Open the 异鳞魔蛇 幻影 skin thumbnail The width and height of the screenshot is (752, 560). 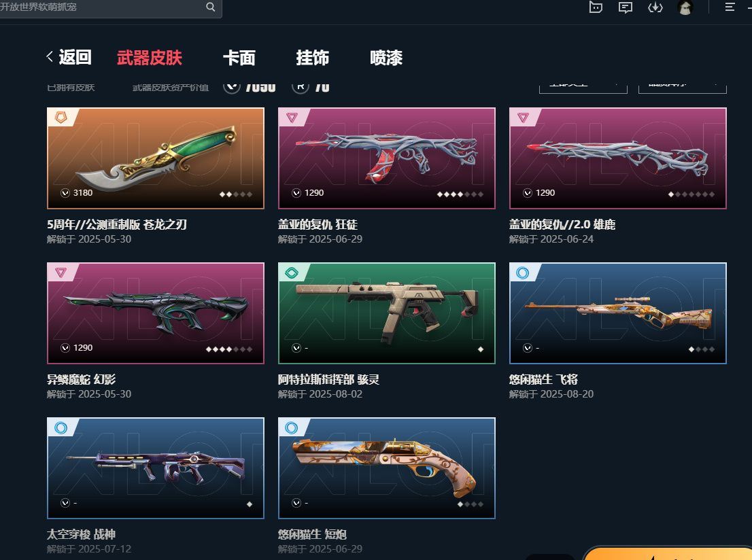[x=156, y=313]
